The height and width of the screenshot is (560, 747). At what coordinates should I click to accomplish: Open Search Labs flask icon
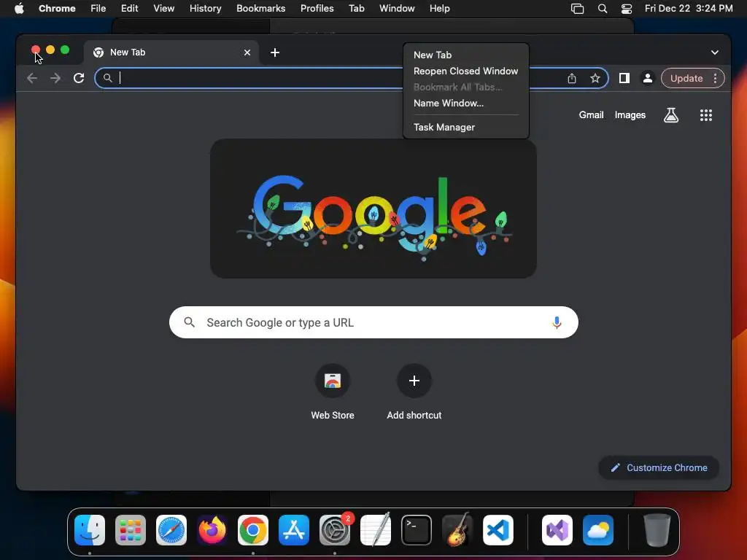(671, 114)
